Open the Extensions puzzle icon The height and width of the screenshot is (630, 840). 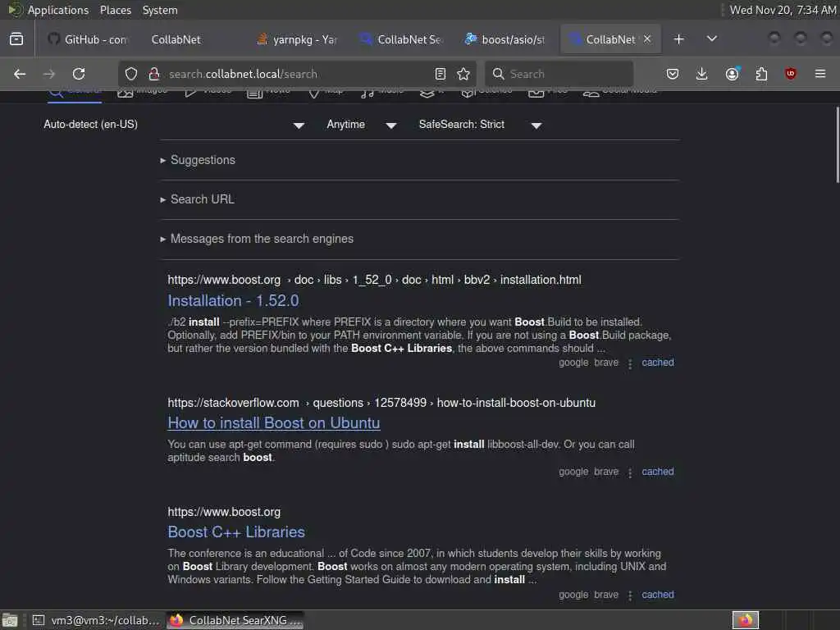(x=761, y=74)
